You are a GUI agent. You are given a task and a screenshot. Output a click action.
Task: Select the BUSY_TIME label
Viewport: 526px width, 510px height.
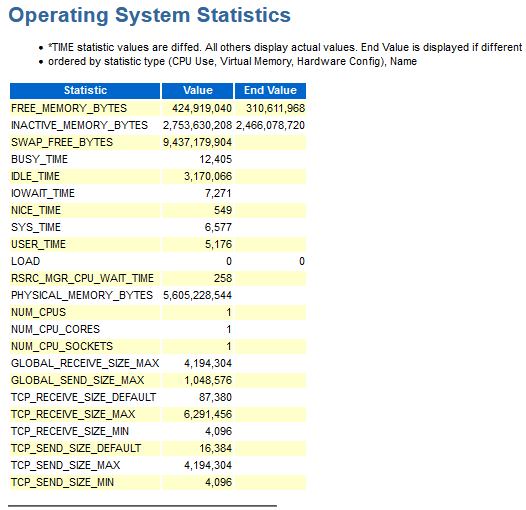click(39, 159)
